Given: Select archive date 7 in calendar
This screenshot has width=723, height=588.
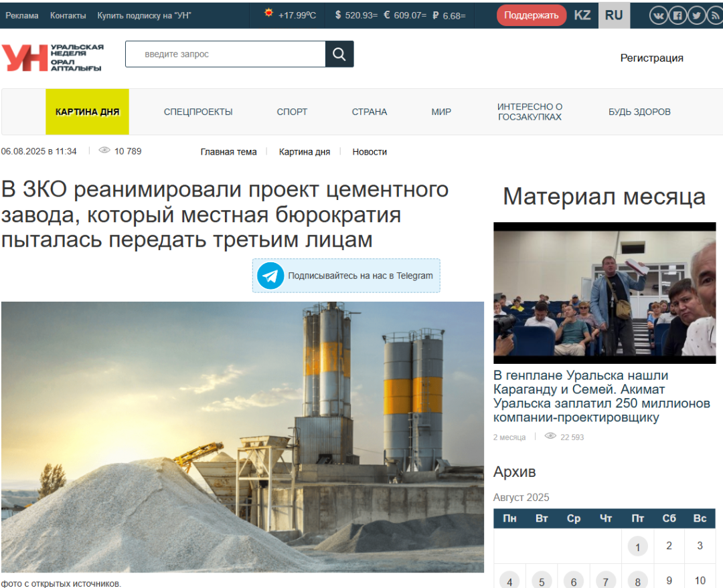Looking at the screenshot, I should coord(606,581).
